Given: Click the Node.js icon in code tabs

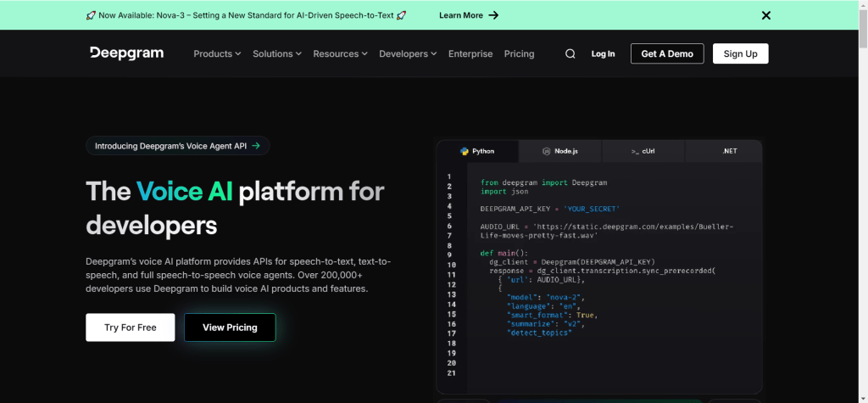Looking at the screenshot, I should (547, 151).
